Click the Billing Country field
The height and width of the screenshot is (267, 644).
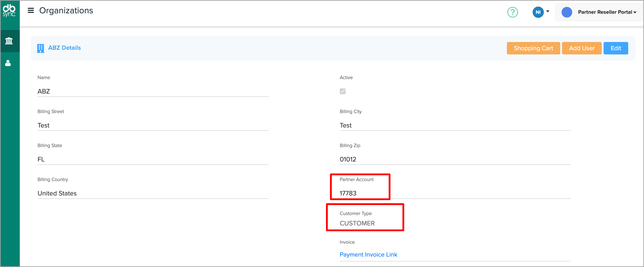tap(152, 193)
